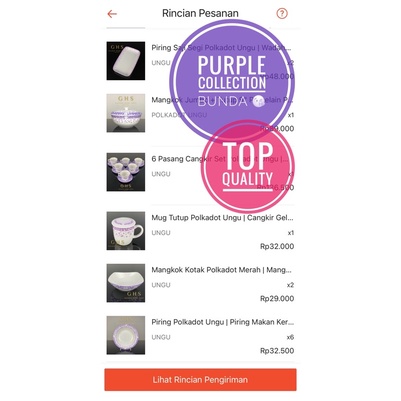
Task: Tap the pink TOP QUALITY circle badge
Action: click(248, 167)
